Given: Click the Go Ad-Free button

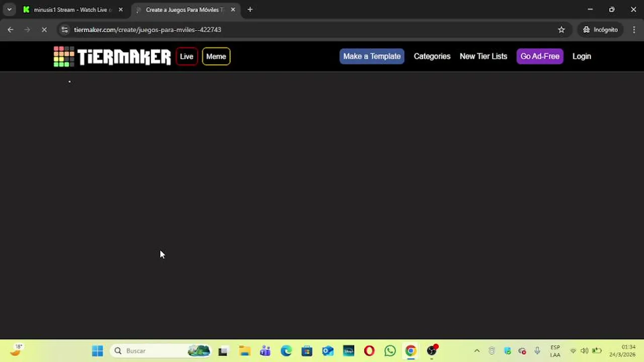Looking at the screenshot, I should [x=540, y=56].
